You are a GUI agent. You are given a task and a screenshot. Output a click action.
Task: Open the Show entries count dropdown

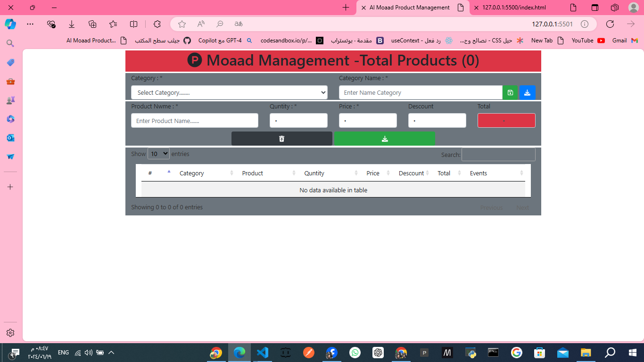[158, 154]
